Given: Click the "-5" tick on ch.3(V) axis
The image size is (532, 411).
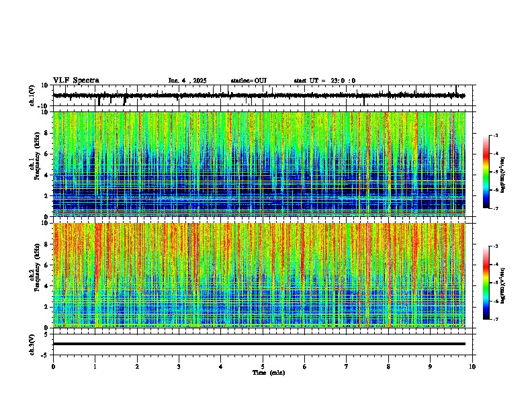Looking at the screenshot, I should (x=46, y=355).
